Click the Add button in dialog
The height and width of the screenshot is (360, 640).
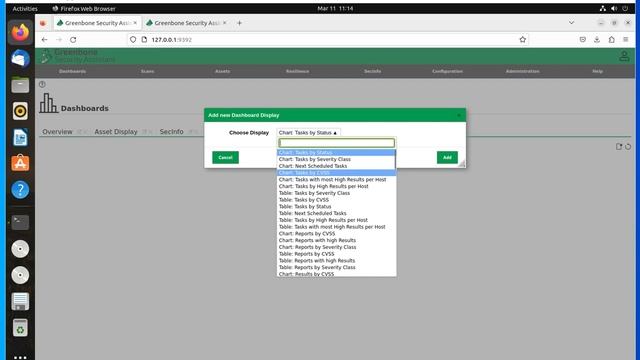tap(447, 158)
